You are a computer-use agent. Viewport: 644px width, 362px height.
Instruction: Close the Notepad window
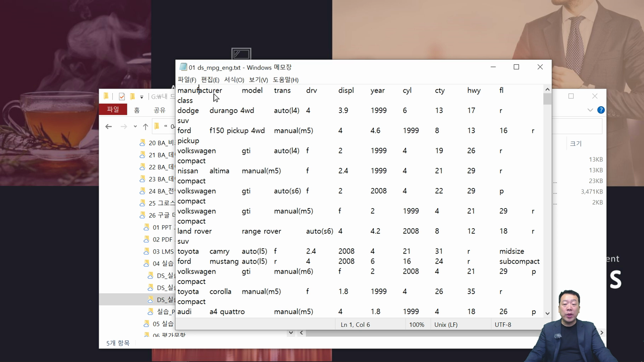pos(540,67)
